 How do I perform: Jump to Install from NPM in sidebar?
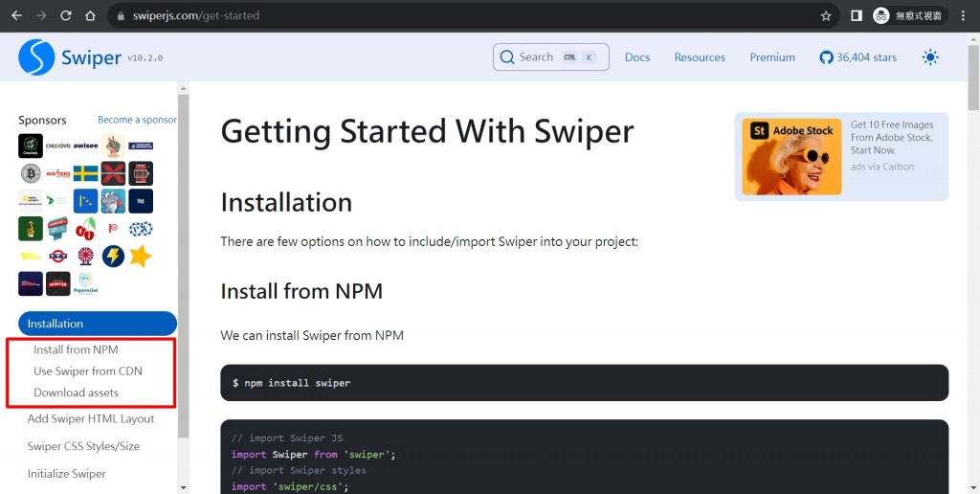[76, 349]
